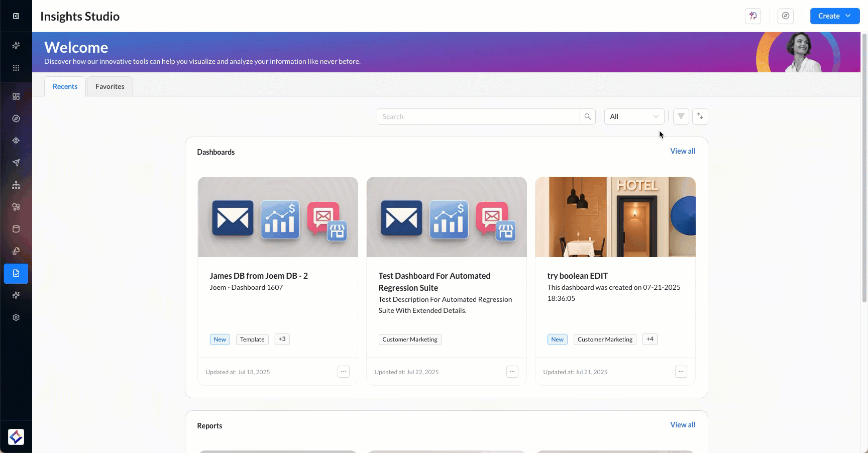The width and height of the screenshot is (868, 453).
Task: Switch to the Favorites tab
Action: pos(110,86)
